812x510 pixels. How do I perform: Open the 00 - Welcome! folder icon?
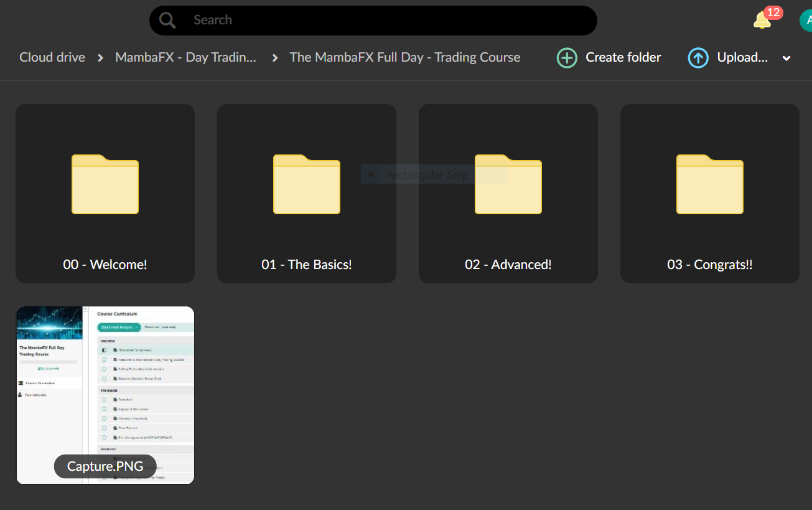(x=105, y=184)
